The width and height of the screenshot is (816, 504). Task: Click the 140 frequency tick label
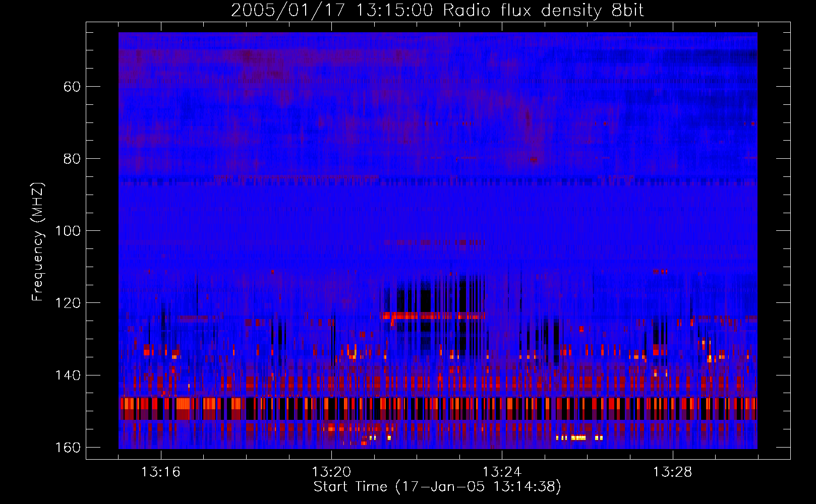68,375
